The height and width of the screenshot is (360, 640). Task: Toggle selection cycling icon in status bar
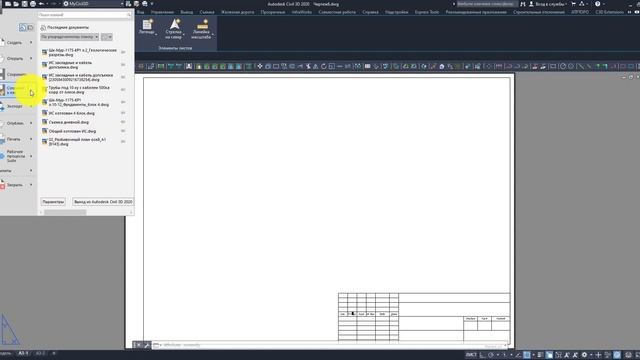pyautogui.click(x=558, y=355)
